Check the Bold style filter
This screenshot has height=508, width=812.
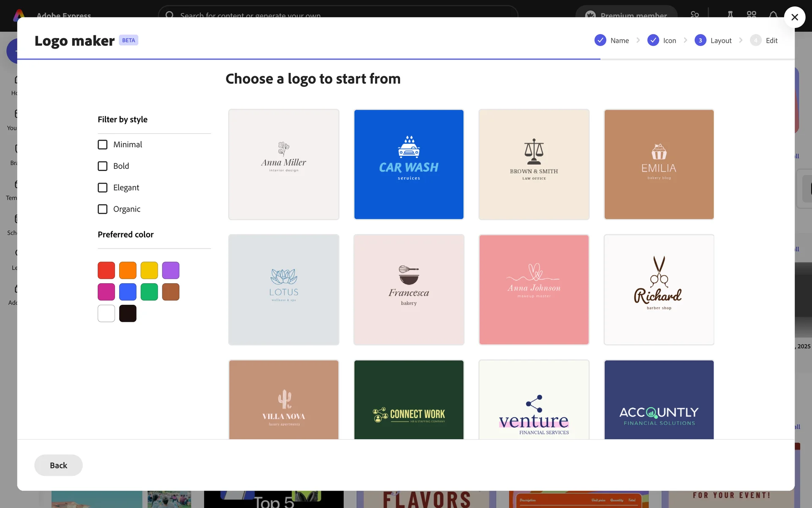click(x=102, y=166)
